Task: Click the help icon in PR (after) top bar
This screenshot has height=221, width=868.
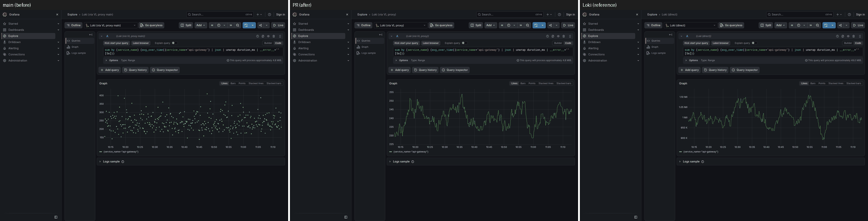Action: pos(559,14)
